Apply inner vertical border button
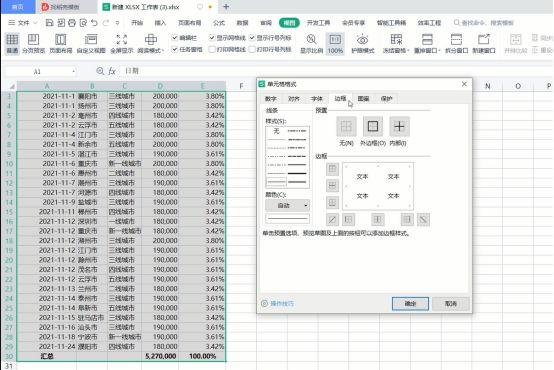554x370 pixels. coord(378,219)
